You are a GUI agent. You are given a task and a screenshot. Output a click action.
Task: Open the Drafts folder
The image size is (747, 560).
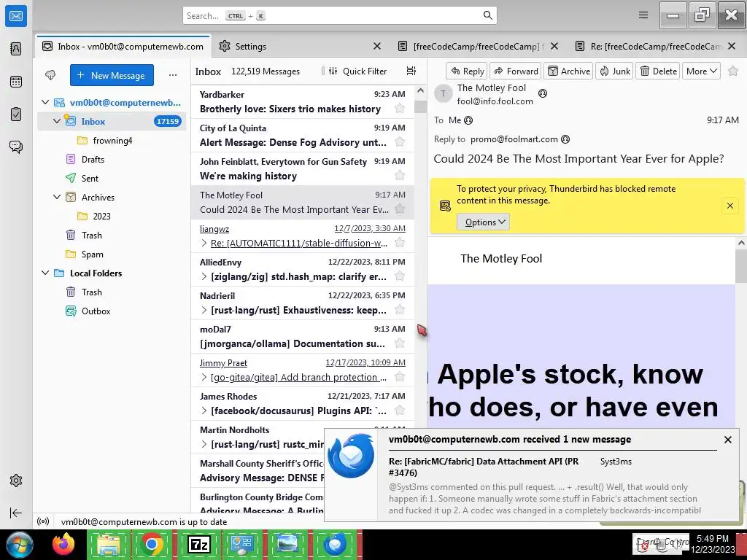coord(93,160)
